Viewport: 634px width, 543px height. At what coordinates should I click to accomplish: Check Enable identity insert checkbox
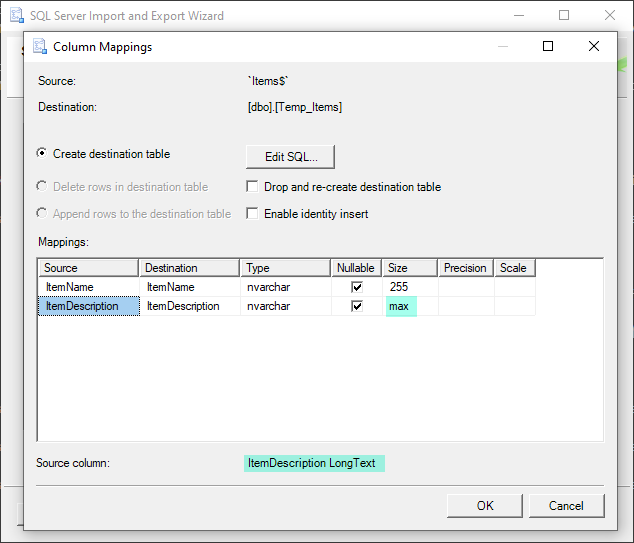point(252,213)
